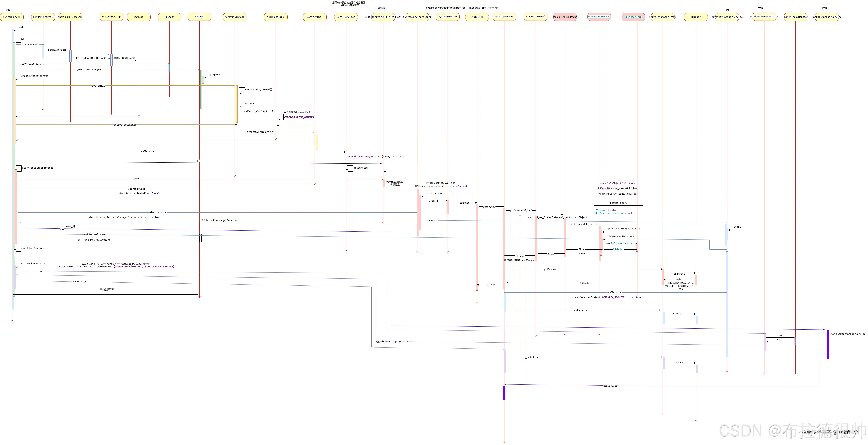This screenshot has height=445, width=868.
Task: Select the ViewRootImpl header box
Action: point(275,17)
